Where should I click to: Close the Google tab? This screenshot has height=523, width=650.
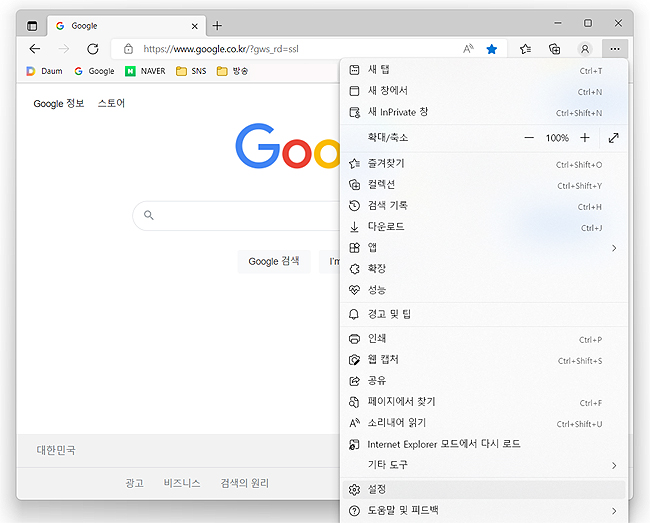point(194,26)
